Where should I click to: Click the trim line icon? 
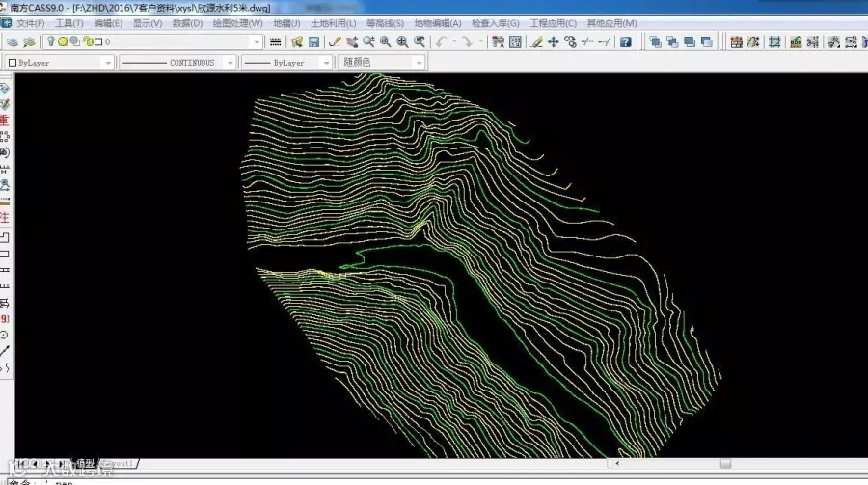coord(587,42)
